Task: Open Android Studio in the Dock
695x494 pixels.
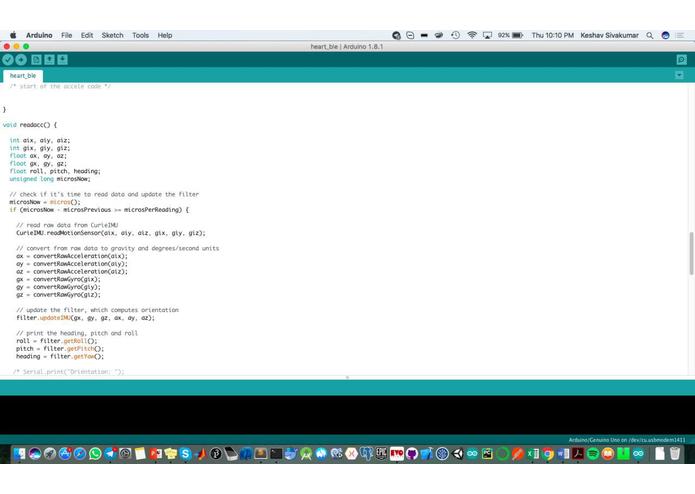Action: click(306, 454)
